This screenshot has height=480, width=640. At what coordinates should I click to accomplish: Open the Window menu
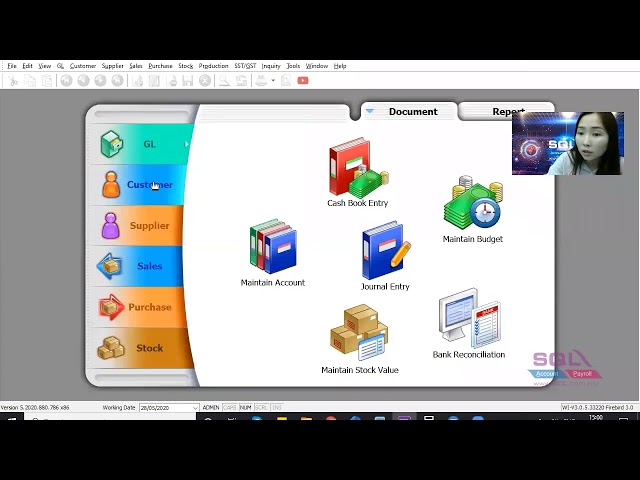point(317,66)
